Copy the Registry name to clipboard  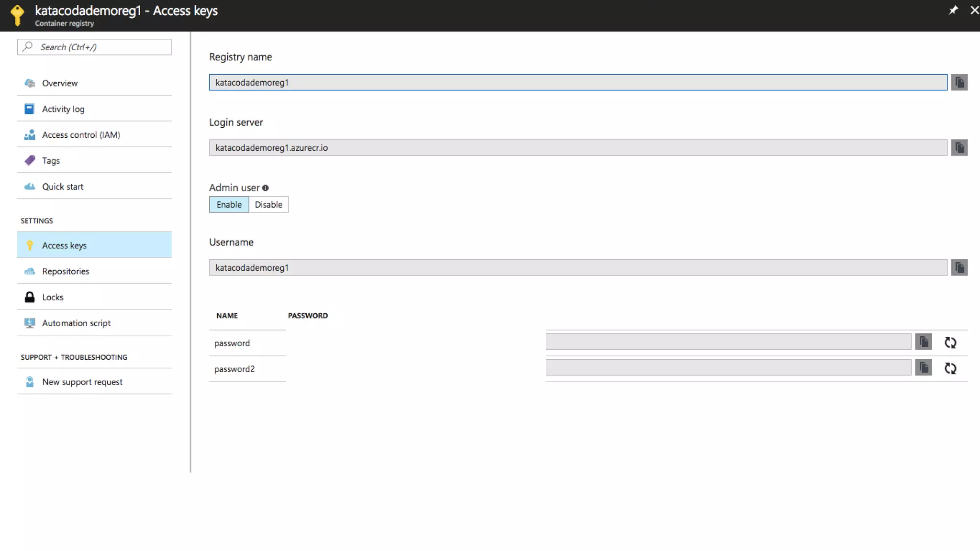[x=959, y=82]
